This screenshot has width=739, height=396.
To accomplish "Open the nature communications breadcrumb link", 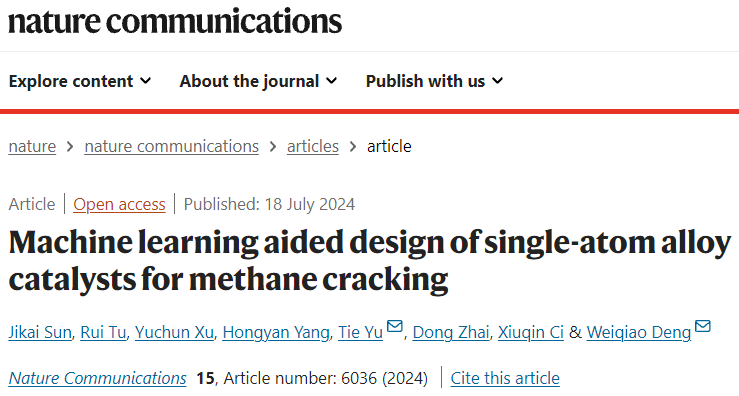I will coord(172,146).
